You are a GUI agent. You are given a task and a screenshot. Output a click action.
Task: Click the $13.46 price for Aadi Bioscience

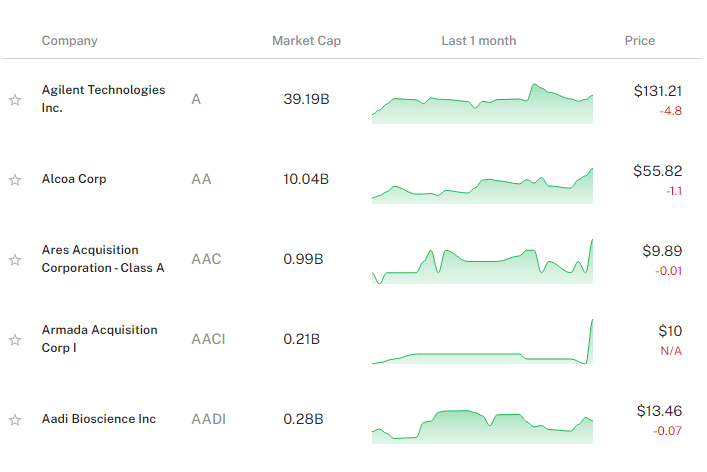pos(658,411)
